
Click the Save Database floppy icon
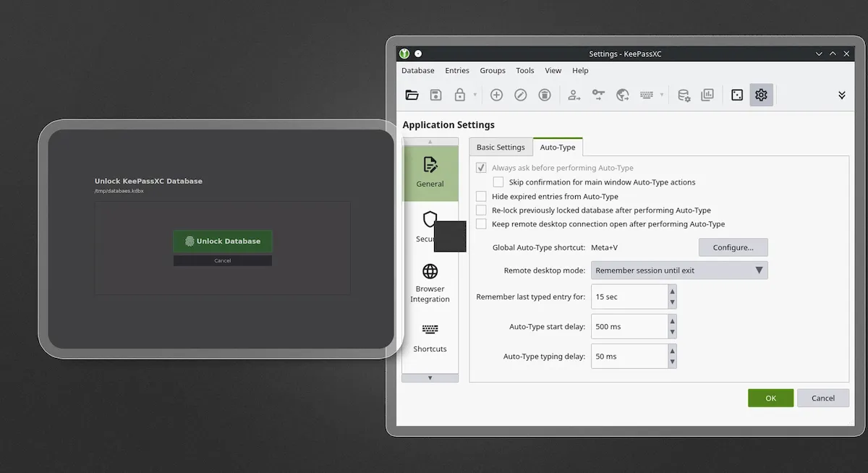click(435, 95)
